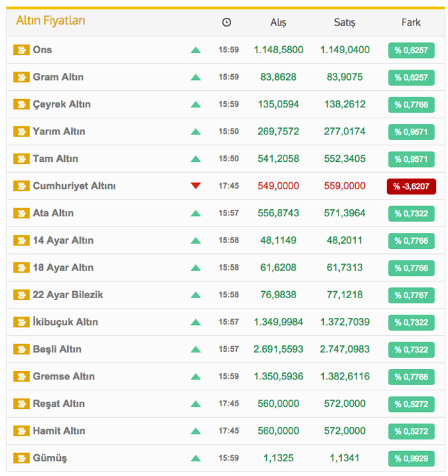Click the gold icon beside 22 Ayar Bilezik

point(22,295)
